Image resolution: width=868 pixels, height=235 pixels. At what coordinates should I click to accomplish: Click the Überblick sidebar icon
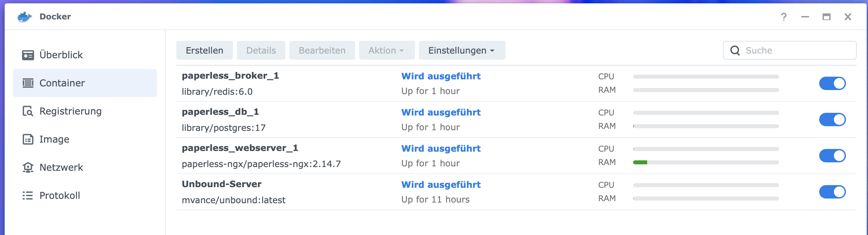pyautogui.click(x=28, y=55)
